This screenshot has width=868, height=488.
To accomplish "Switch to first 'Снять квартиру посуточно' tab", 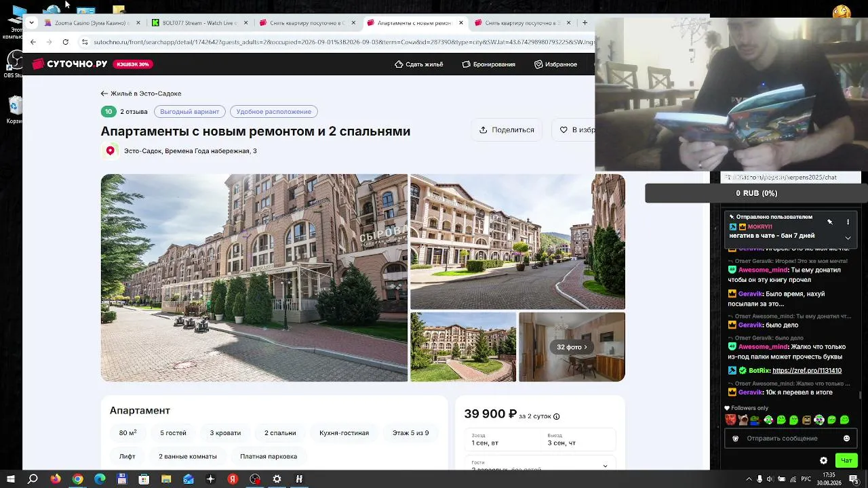I will (x=307, y=23).
